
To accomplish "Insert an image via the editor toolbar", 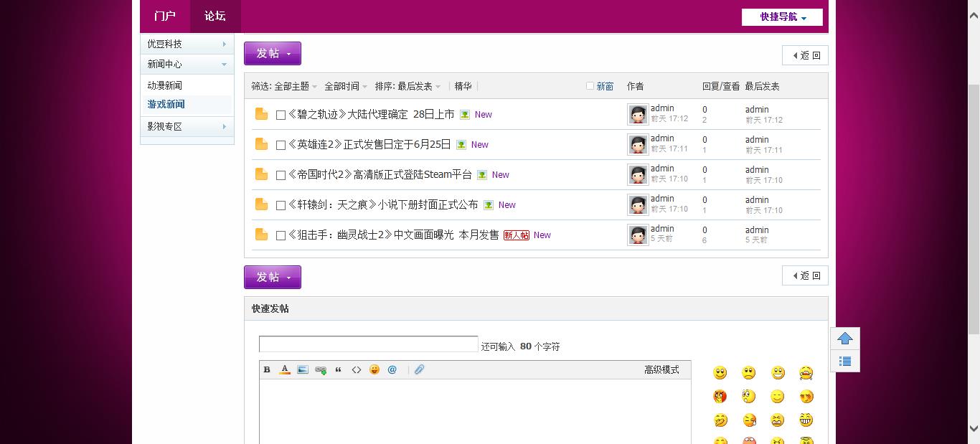I will pyautogui.click(x=303, y=370).
